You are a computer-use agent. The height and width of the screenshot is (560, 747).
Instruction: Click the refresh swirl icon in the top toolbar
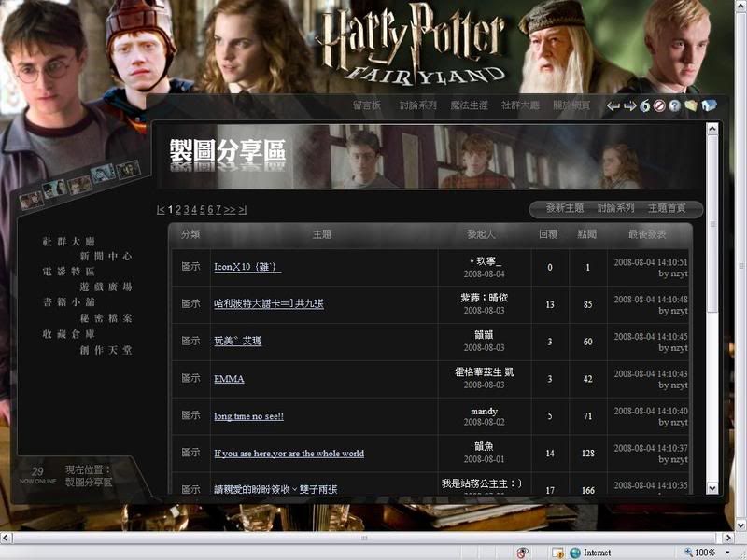point(645,105)
